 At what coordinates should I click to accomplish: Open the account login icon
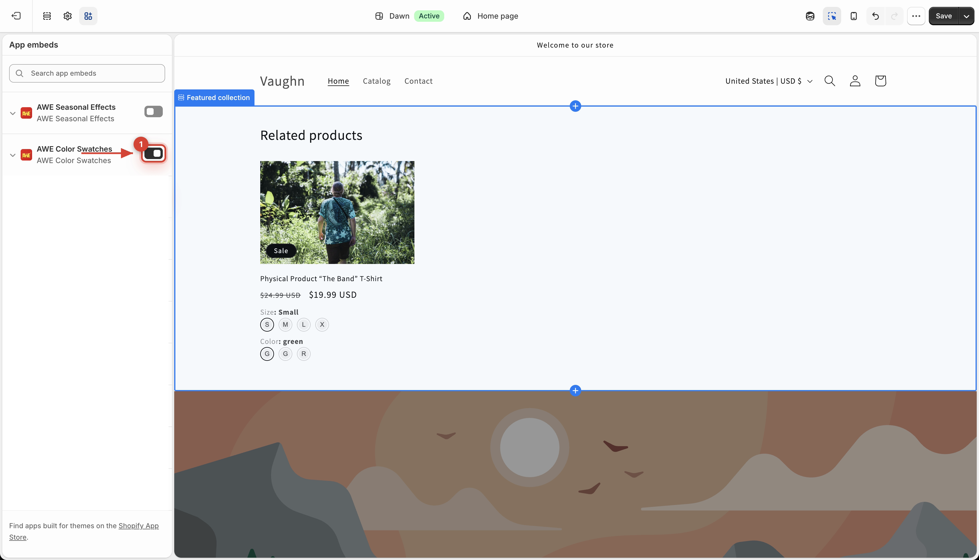pos(855,81)
